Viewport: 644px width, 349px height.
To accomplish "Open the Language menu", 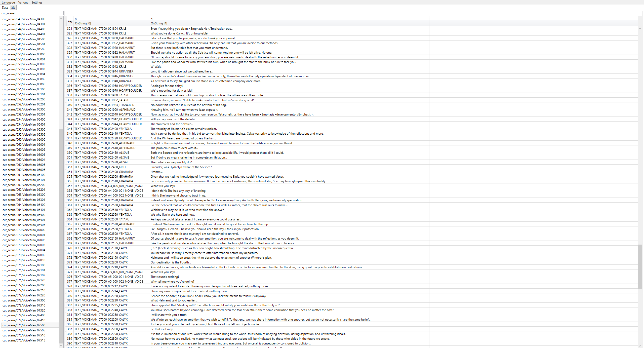I will coord(8,3).
